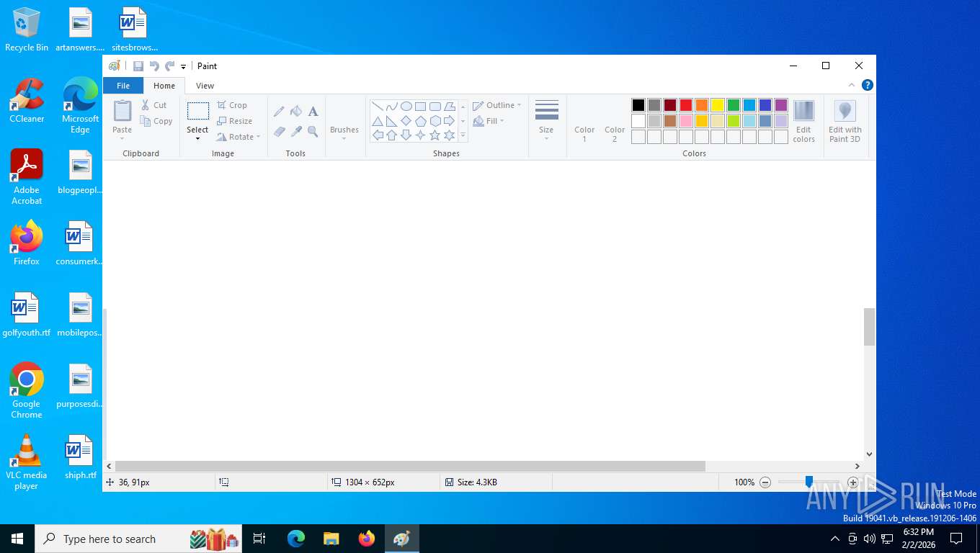Select the Fill with color bucket tool

(296, 111)
